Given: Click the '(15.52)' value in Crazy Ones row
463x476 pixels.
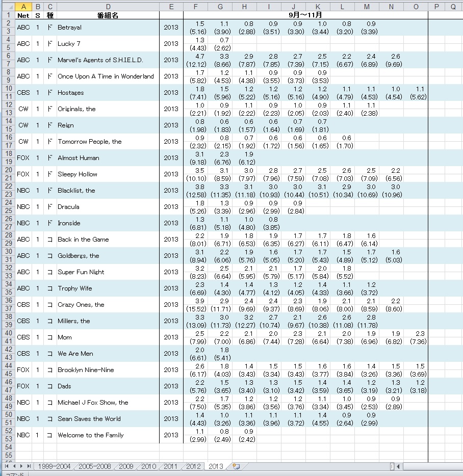Looking at the screenshot, I should 196,309.
